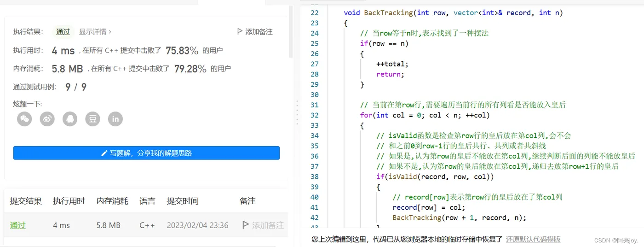
Task: Click the 语言 column header
Action: click(x=147, y=201)
